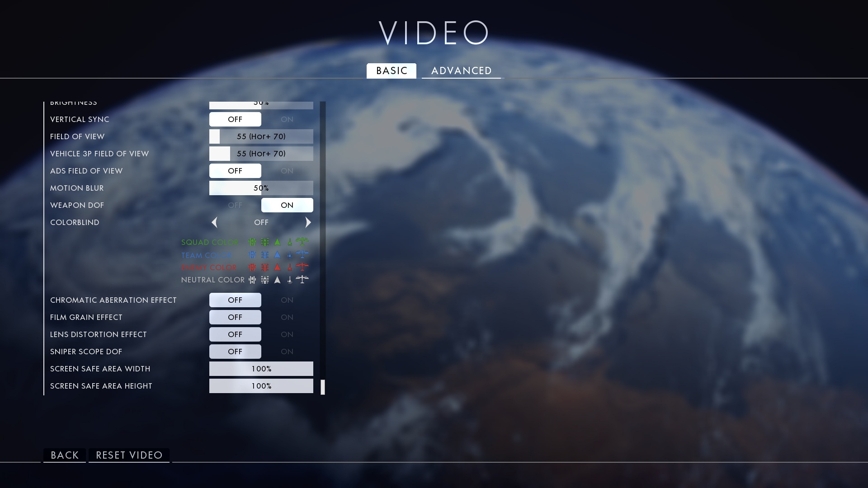Image resolution: width=868 pixels, height=488 pixels.
Task: Click the white neutral boat icon
Action: (290, 280)
